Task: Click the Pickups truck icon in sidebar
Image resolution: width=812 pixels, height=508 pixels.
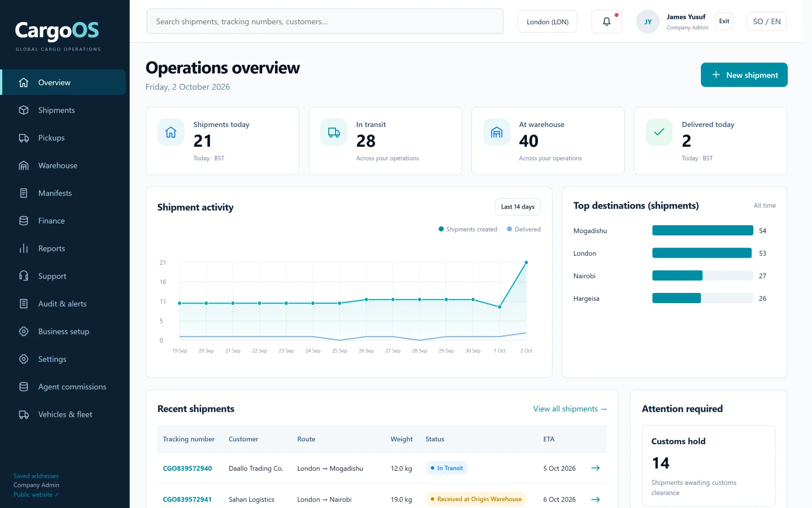Action: tap(24, 138)
